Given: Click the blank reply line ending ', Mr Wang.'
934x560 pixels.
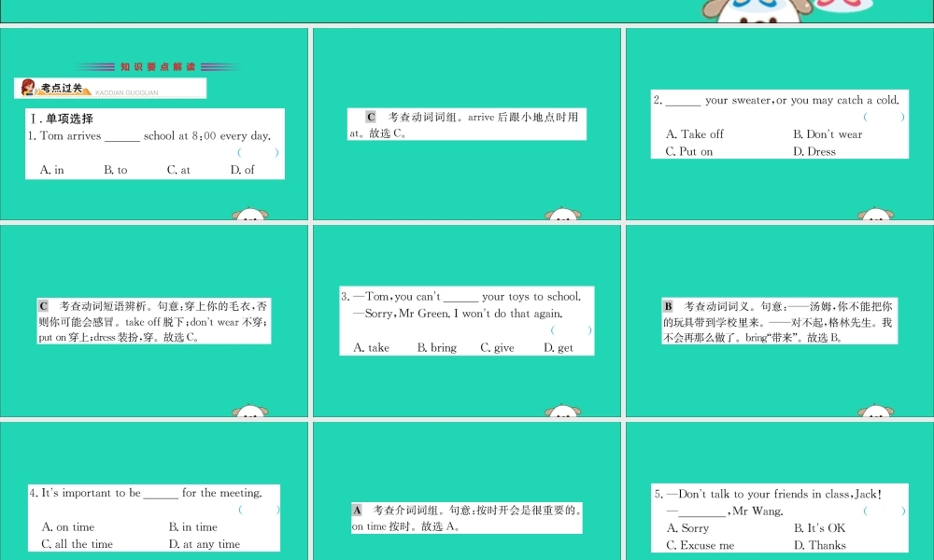Looking at the screenshot, I should pos(725,511).
